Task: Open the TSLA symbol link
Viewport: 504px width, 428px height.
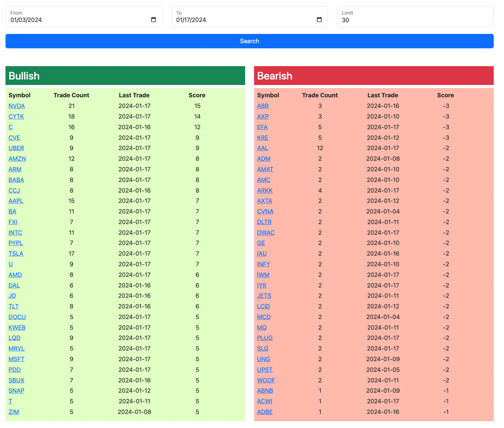Action: click(x=16, y=254)
